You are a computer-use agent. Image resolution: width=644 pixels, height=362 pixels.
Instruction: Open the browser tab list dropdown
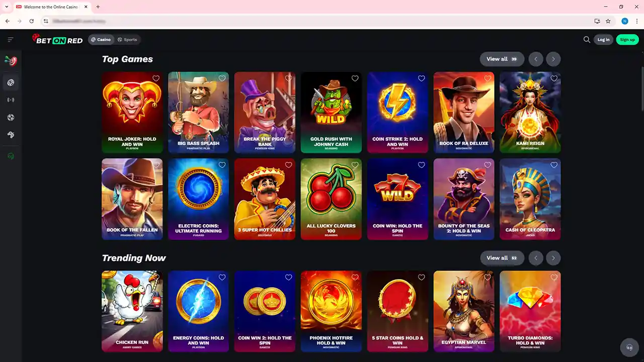tap(7, 7)
